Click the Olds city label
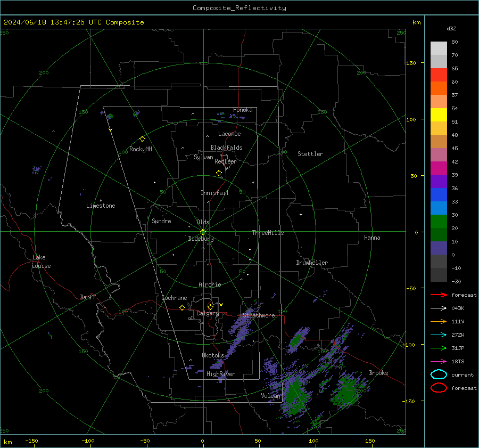 pyautogui.click(x=203, y=222)
